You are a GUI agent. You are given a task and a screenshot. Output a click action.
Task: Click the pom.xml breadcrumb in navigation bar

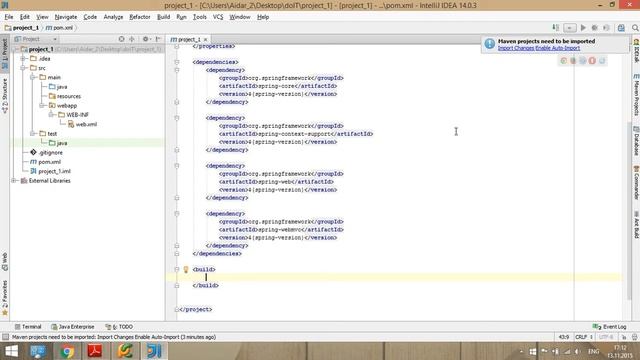coord(59,28)
